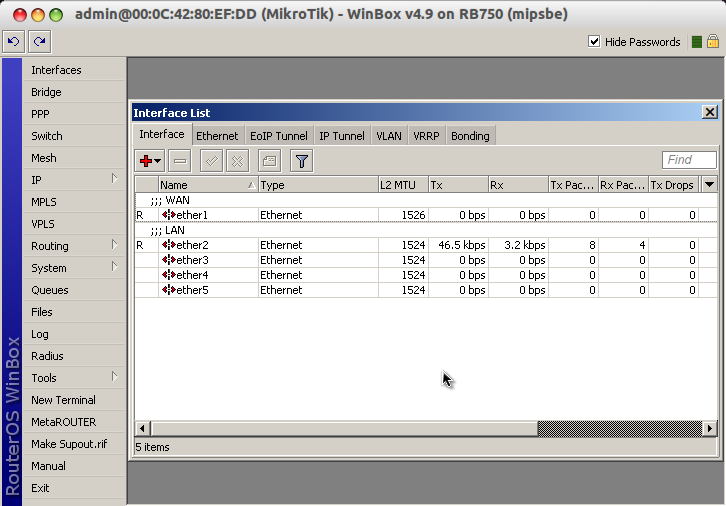Screen dimensions: 726x506
Task: Sort by the L2 MTU column header
Action: (x=403, y=185)
